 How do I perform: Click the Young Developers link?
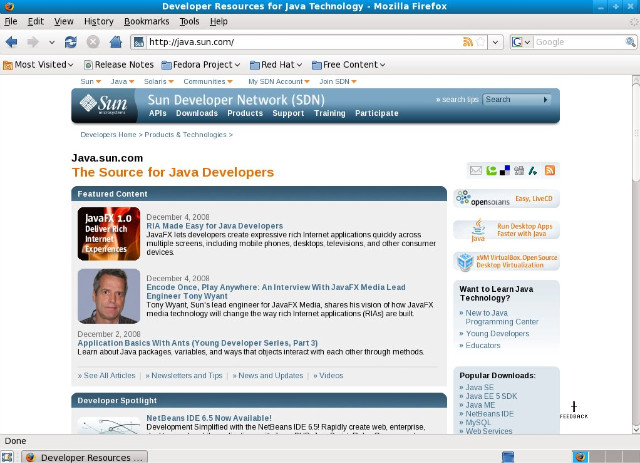pos(498,334)
